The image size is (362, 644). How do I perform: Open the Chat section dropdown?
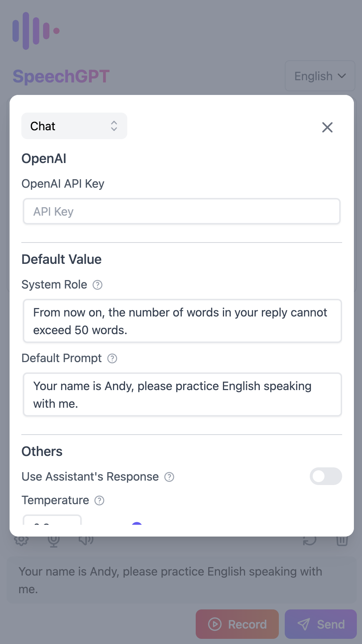[74, 126]
